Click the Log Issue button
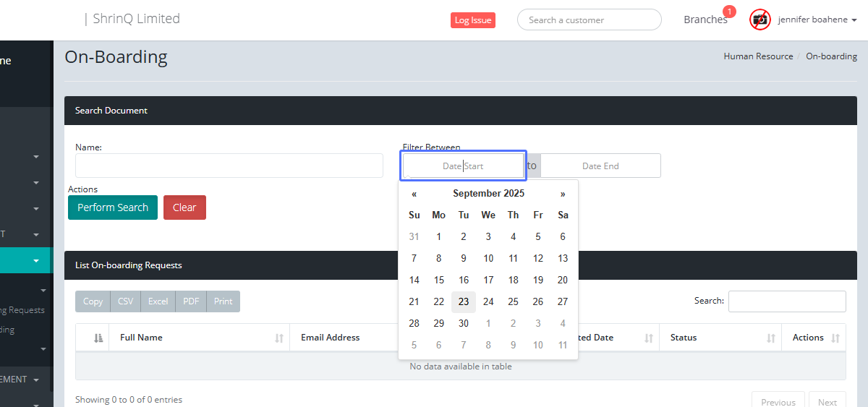Image resolution: width=868 pixels, height=407 pixels. [x=472, y=20]
